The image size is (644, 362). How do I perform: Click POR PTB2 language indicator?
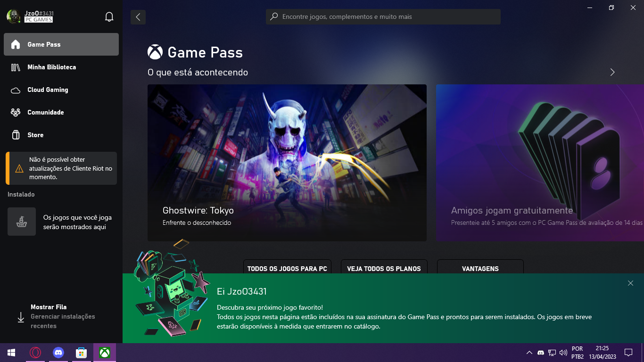pos(578,353)
